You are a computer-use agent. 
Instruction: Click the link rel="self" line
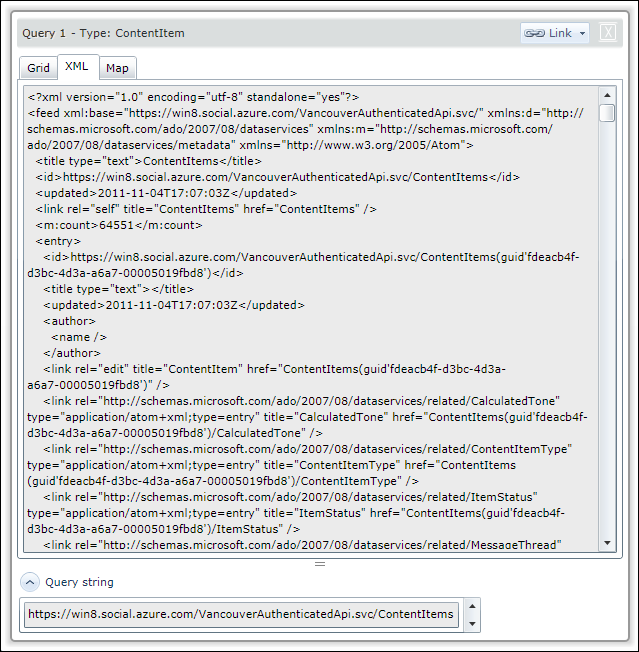(206, 209)
